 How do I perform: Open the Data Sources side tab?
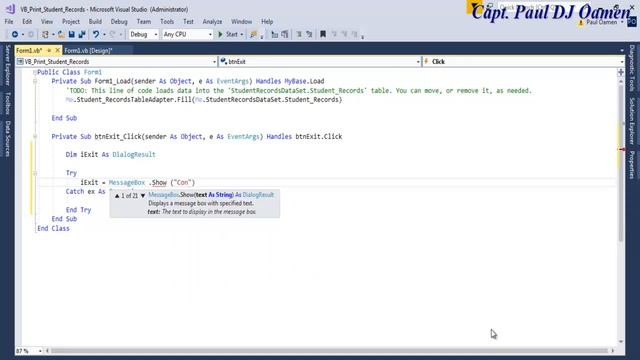[7, 139]
